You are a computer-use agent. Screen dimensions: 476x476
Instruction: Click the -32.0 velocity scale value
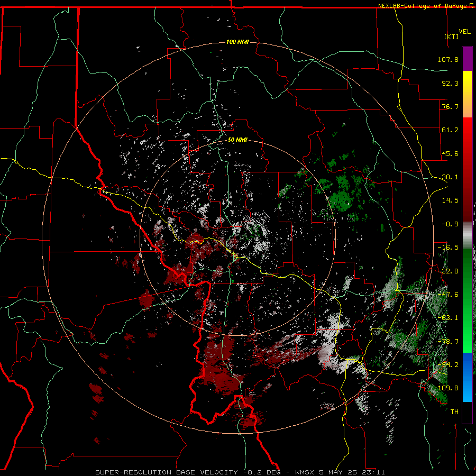coord(448,271)
